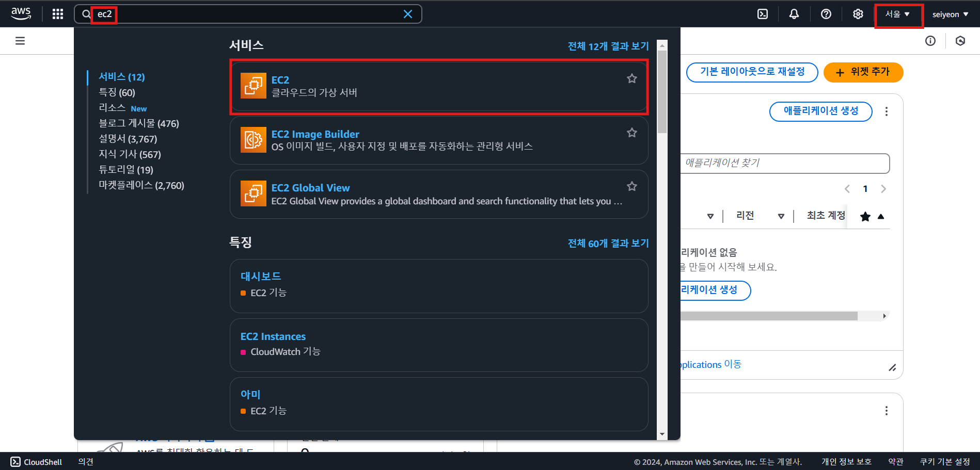Click the horizontal scrollbar right arrow
Image resolution: width=980 pixels, height=470 pixels.
[x=884, y=316]
